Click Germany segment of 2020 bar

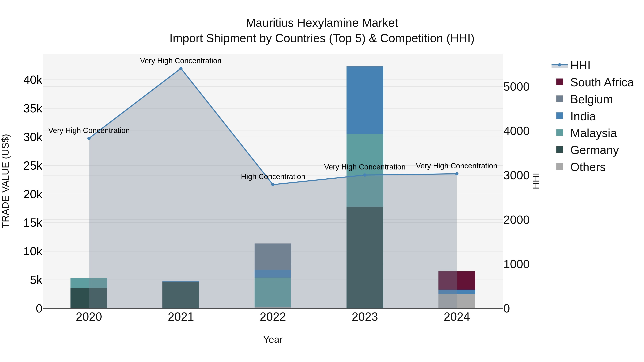pos(89,298)
